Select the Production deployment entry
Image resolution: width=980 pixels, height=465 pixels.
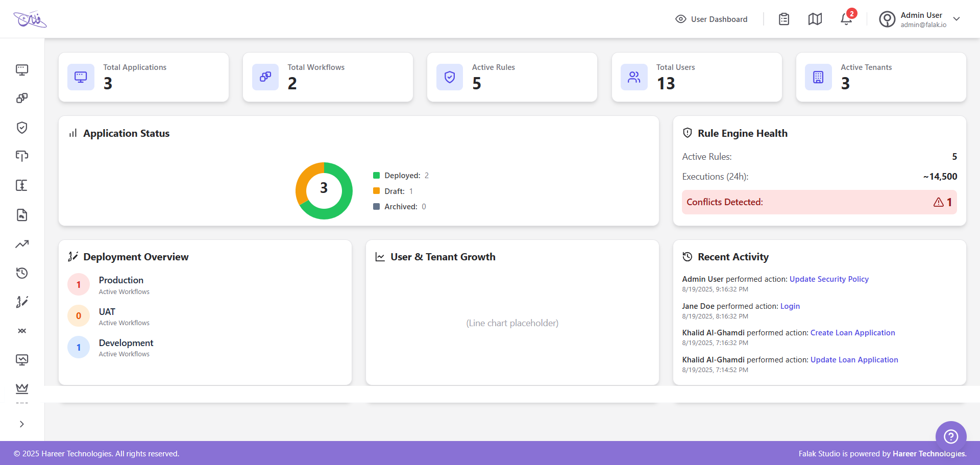[121, 285]
